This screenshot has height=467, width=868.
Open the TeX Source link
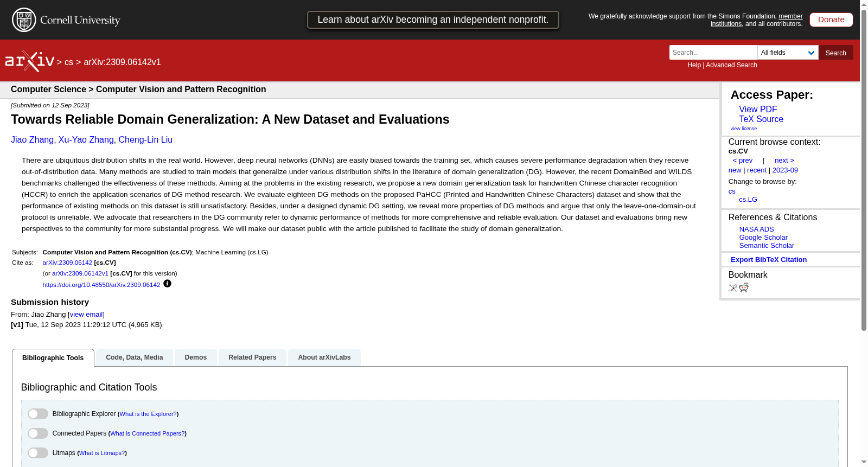761,119
